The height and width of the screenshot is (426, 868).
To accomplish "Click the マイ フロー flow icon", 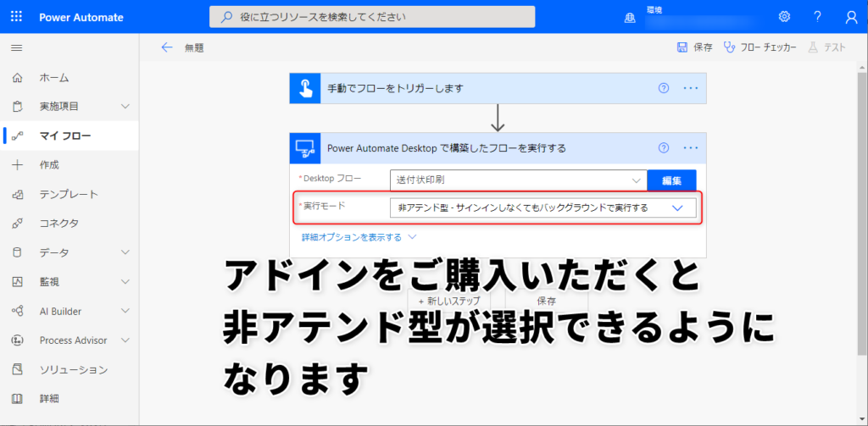I will (17, 136).
